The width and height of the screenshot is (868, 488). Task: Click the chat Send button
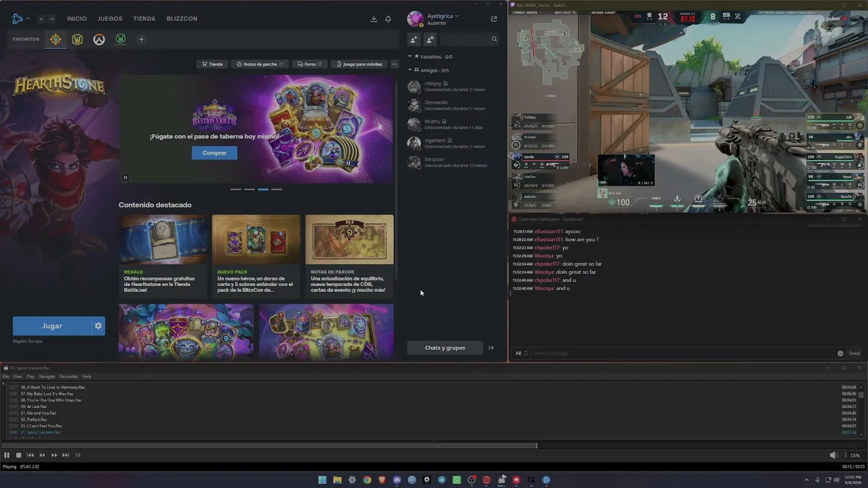854,353
